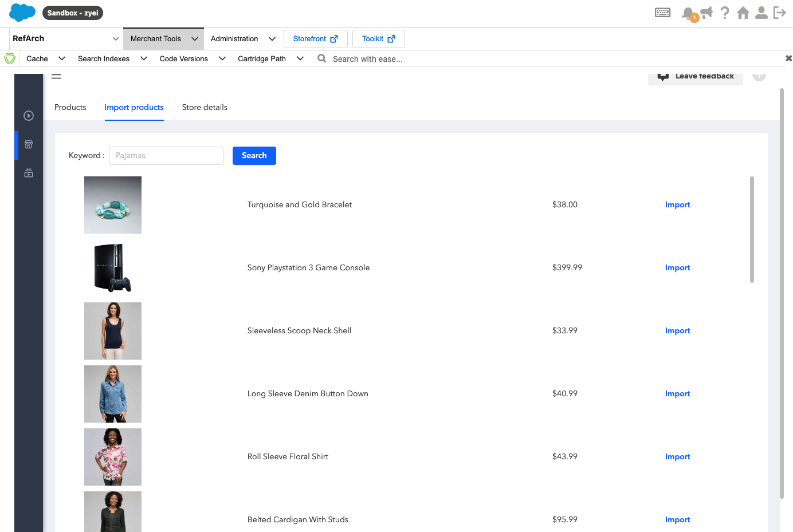Open the user profile icon
Image resolution: width=793 pixels, height=532 pixels.
[x=761, y=13]
